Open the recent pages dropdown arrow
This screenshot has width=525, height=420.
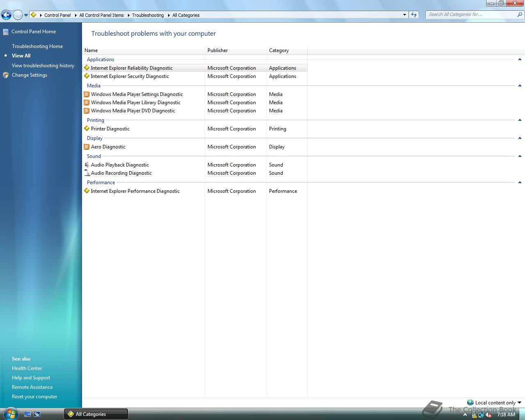[x=26, y=15]
